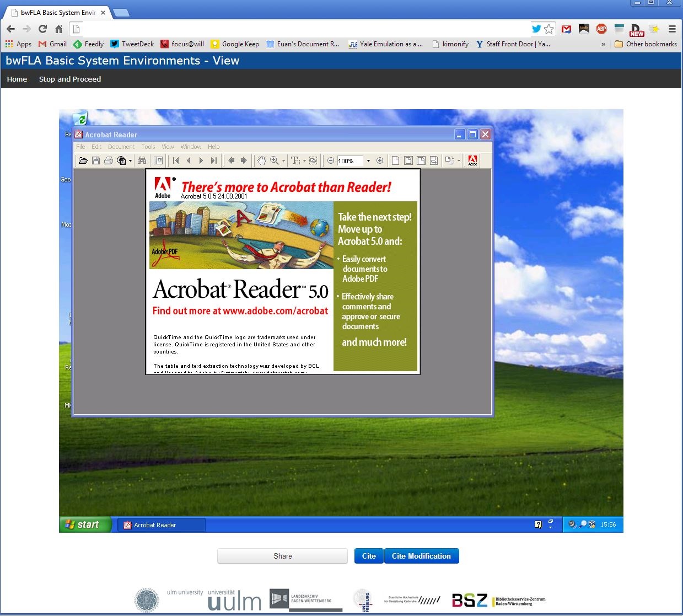This screenshot has height=616, width=683.
Task: Click the Cite Modification button
Action: 421,556
